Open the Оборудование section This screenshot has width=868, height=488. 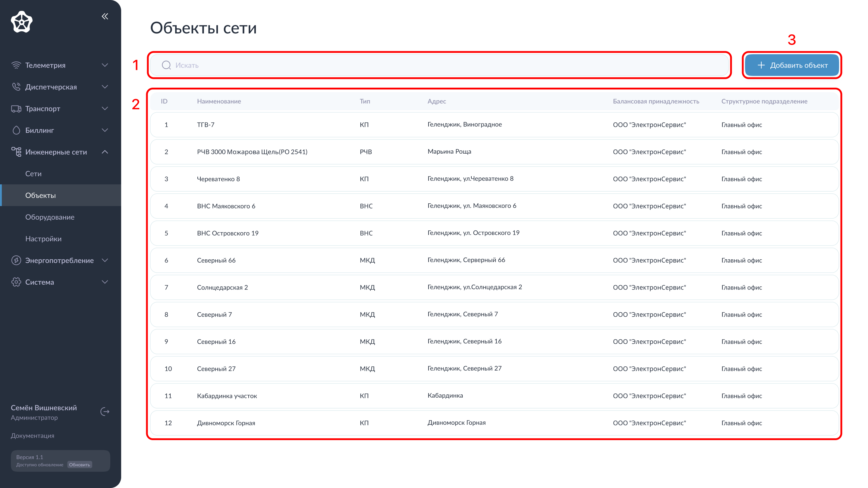click(x=49, y=217)
